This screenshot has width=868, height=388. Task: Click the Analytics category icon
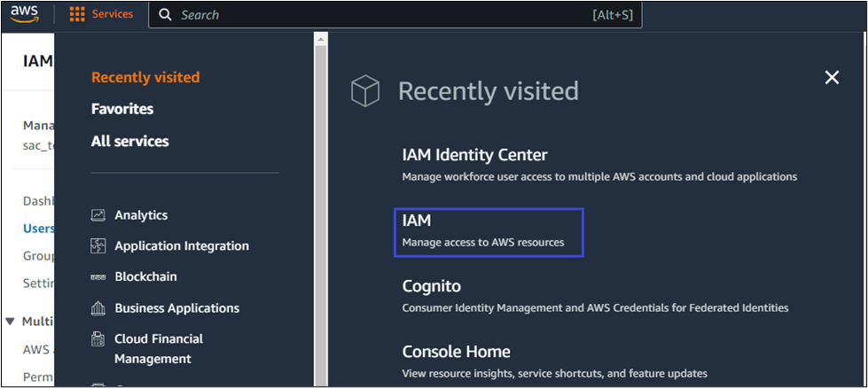click(x=98, y=215)
